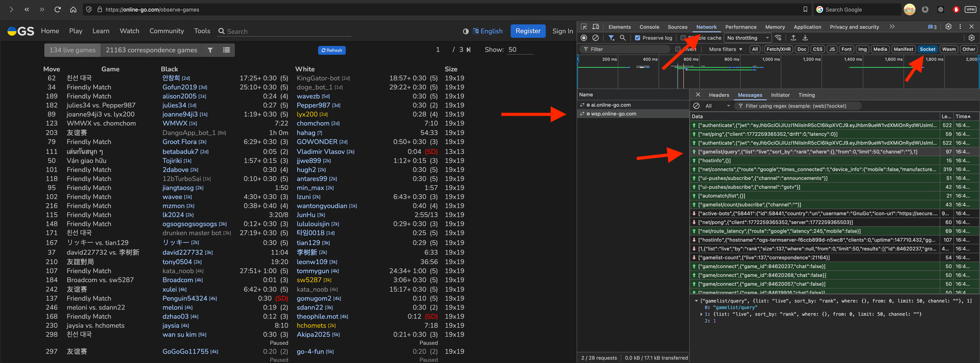Click the export HAR download icon
980x363 pixels.
(x=805, y=38)
